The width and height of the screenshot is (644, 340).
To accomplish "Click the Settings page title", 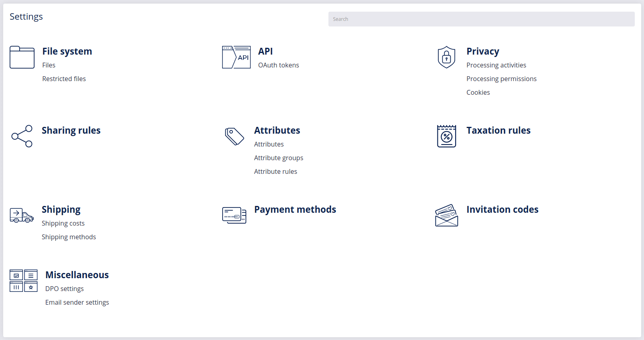I will tap(26, 16).
